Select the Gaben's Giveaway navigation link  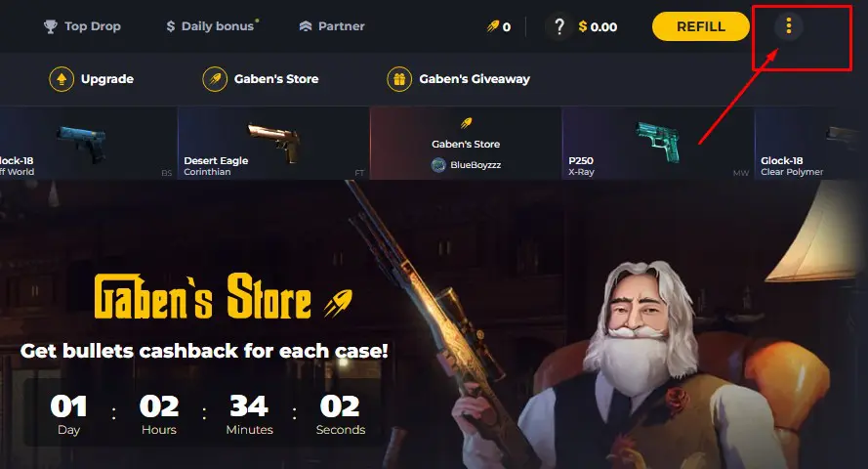[475, 79]
